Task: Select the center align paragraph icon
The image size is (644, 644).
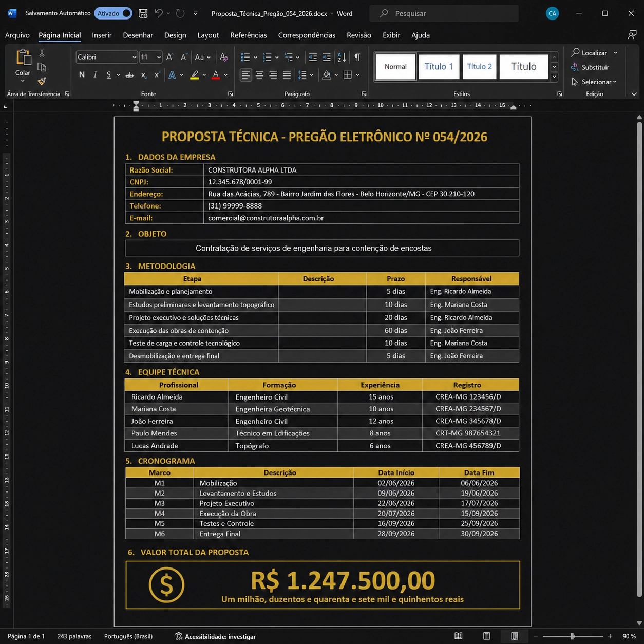Action: pos(260,75)
